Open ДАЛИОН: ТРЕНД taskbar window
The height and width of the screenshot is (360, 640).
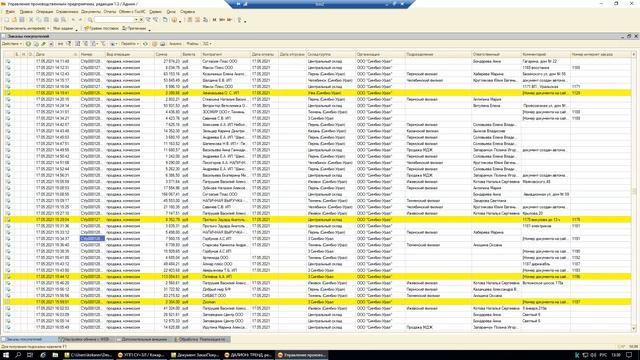coord(248,355)
